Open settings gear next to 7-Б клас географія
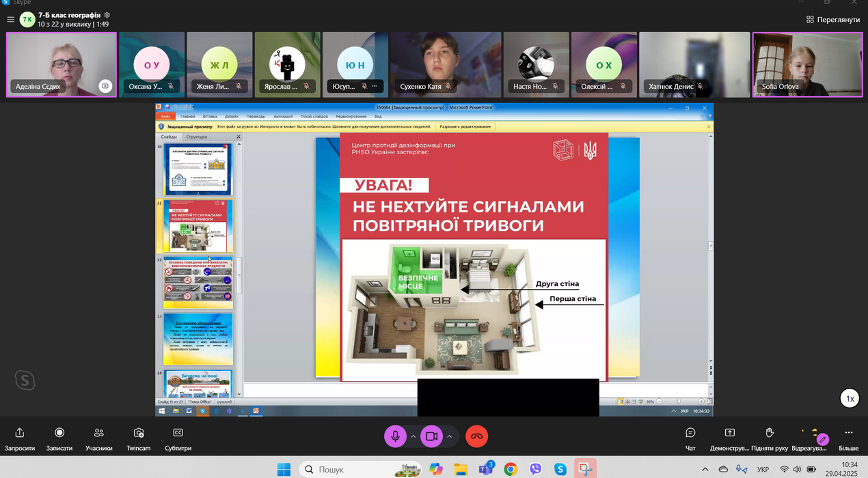Viewport: 868px width, 478px height. pos(107,15)
